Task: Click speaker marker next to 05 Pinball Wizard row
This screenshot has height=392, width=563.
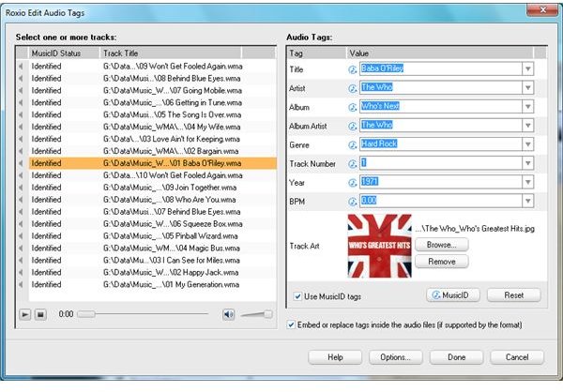Action: tap(22, 236)
